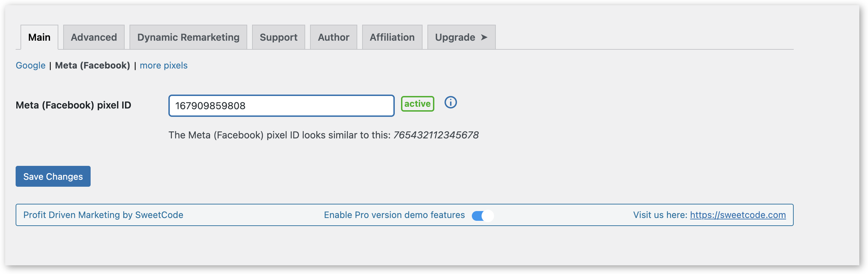Image resolution: width=868 pixels, height=274 pixels.
Task: Open the Advanced tab
Action: click(94, 37)
